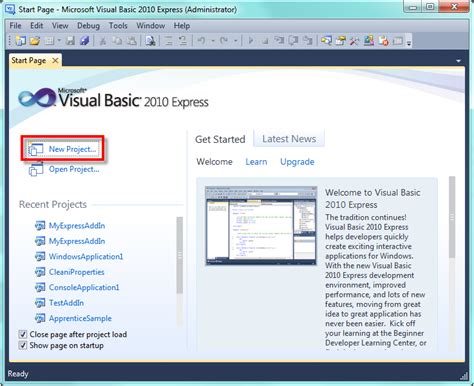
Task: Open the Redo history dropdown arrow
Action: coord(236,41)
